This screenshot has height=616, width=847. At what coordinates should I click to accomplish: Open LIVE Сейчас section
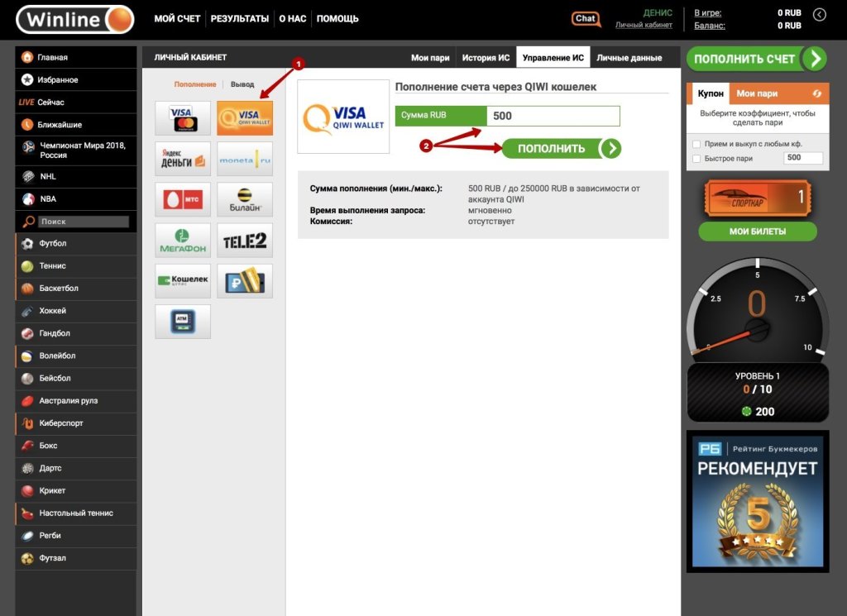(x=75, y=102)
